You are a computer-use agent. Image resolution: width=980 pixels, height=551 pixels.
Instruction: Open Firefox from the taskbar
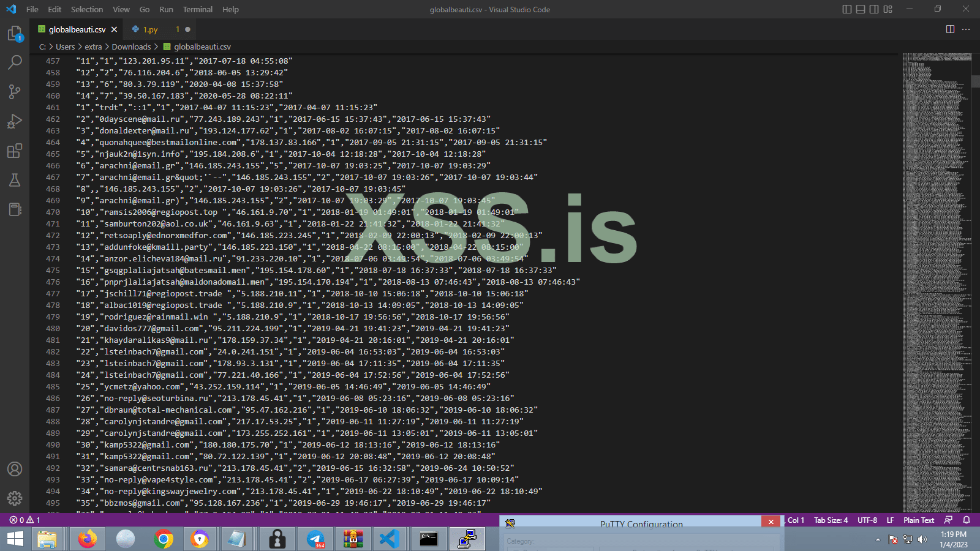pyautogui.click(x=88, y=539)
